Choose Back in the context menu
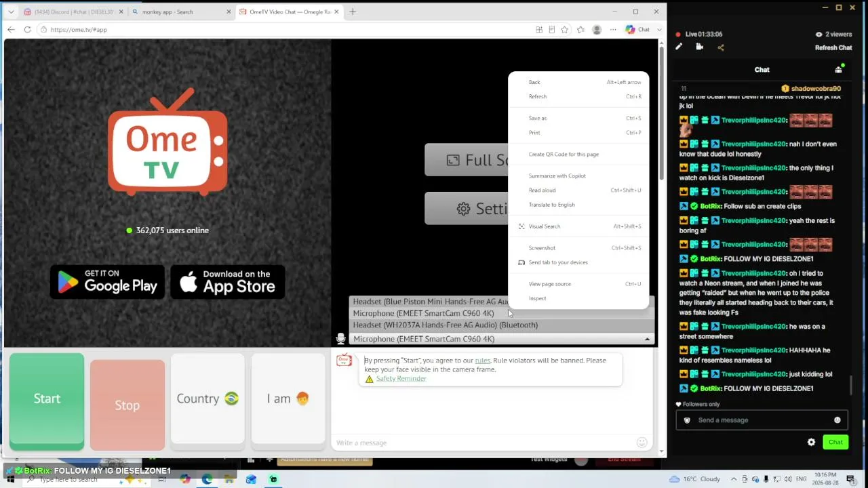This screenshot has height=488, width=868. pos(578,82)
